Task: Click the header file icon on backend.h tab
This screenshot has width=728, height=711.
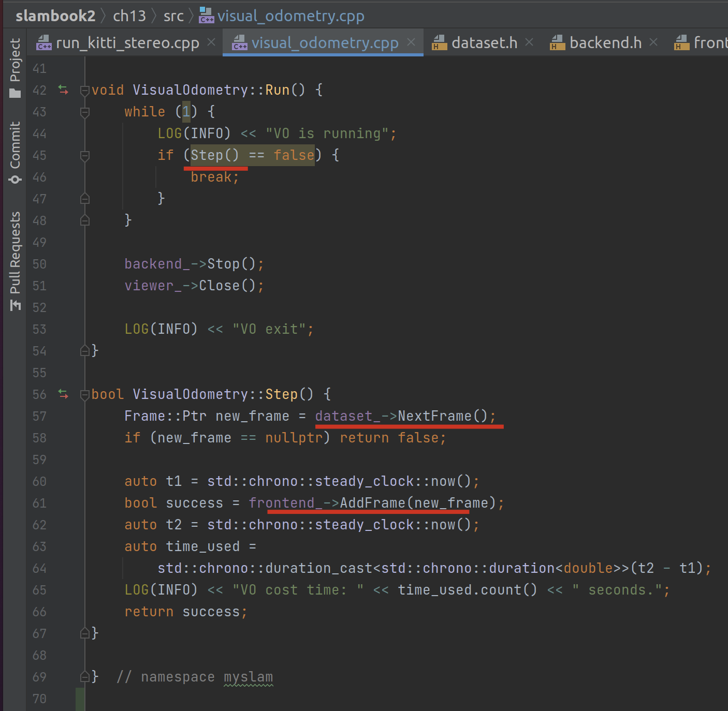Action: (x=557, y=42)
